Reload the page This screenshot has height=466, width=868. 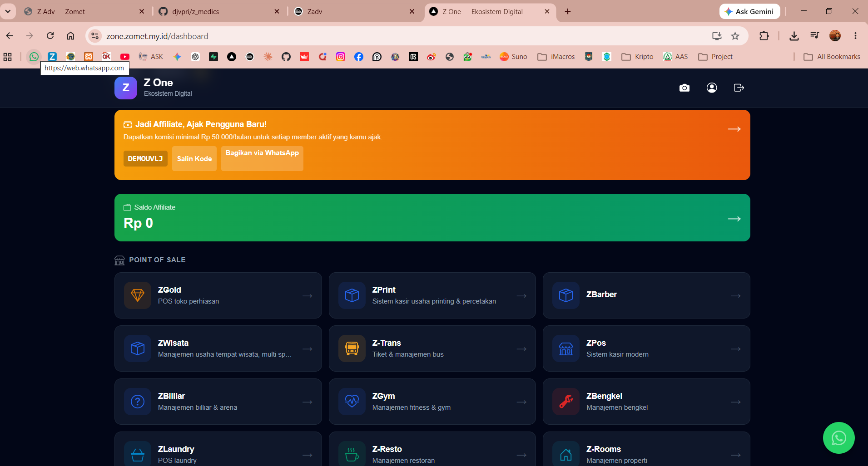50,36
